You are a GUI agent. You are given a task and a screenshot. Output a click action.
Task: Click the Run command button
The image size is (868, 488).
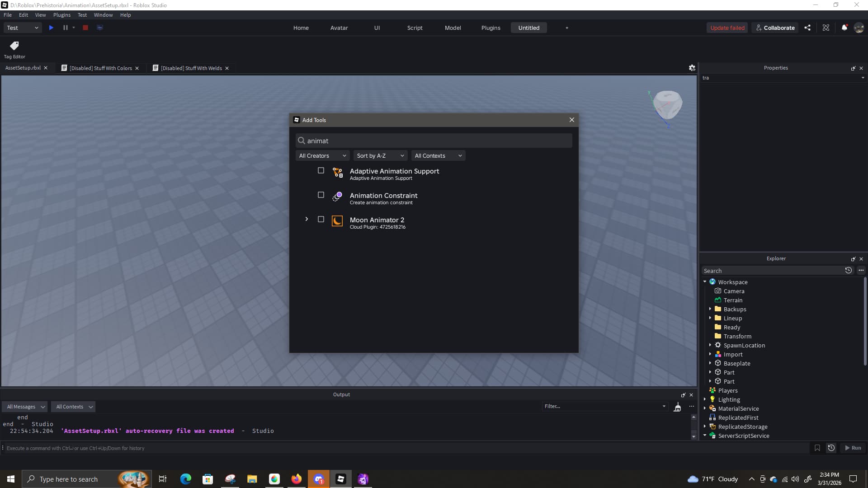point(853,448)
